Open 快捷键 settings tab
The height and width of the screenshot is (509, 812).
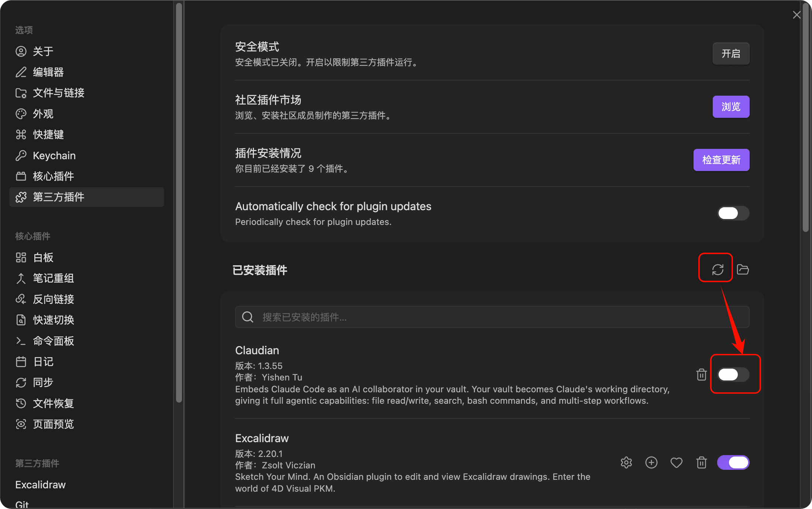[48, 134]
